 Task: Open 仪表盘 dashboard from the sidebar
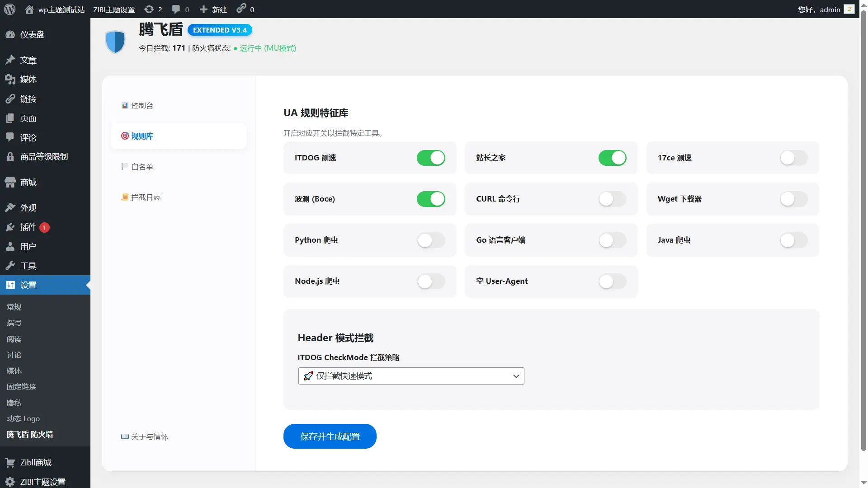click(x=32, y=35)
